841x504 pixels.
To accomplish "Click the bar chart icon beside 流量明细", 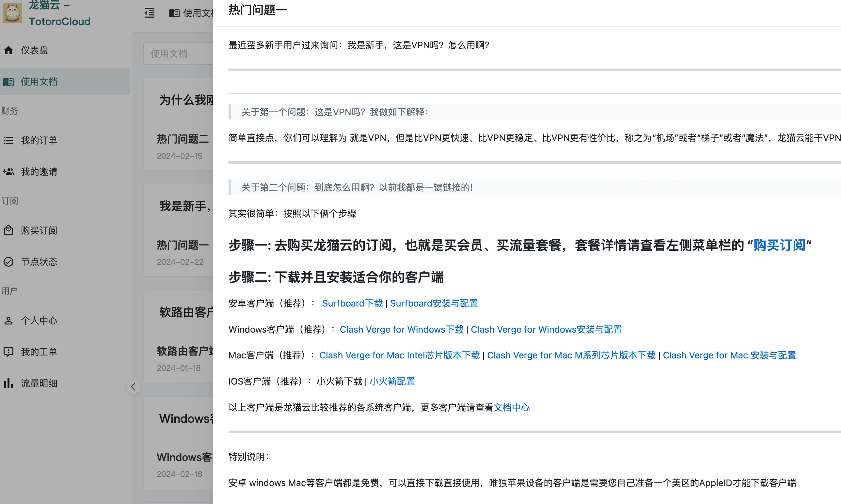I will 8,384.
